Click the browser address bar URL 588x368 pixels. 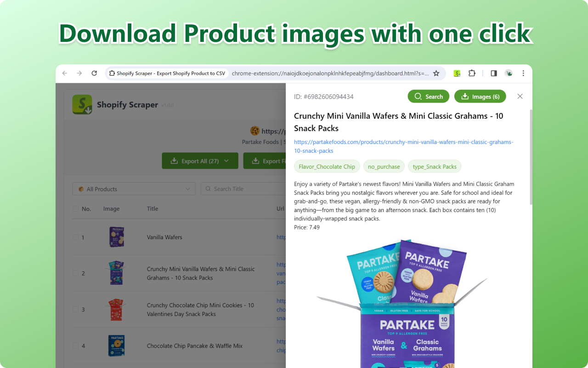tap(330, 73)
